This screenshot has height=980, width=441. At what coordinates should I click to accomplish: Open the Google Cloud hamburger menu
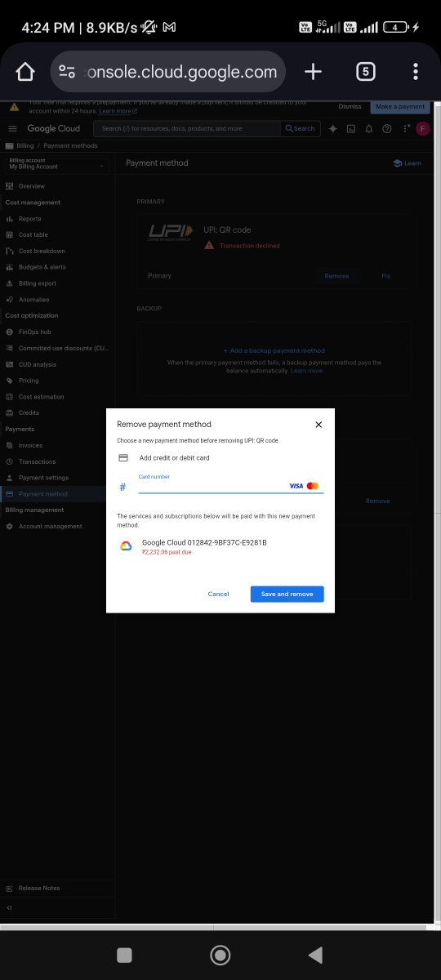(x=12, y=128)
